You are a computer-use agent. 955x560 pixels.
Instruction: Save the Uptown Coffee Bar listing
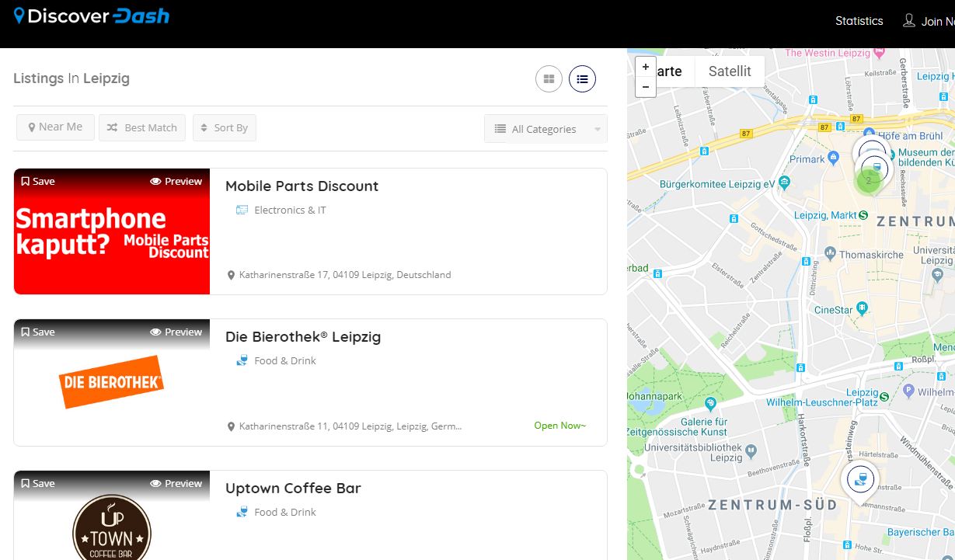point(38,483)
